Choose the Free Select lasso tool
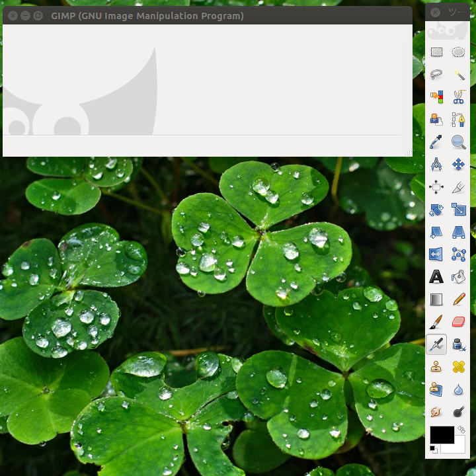This screenshot has width=476, height=476. click(x=436, y=75)
